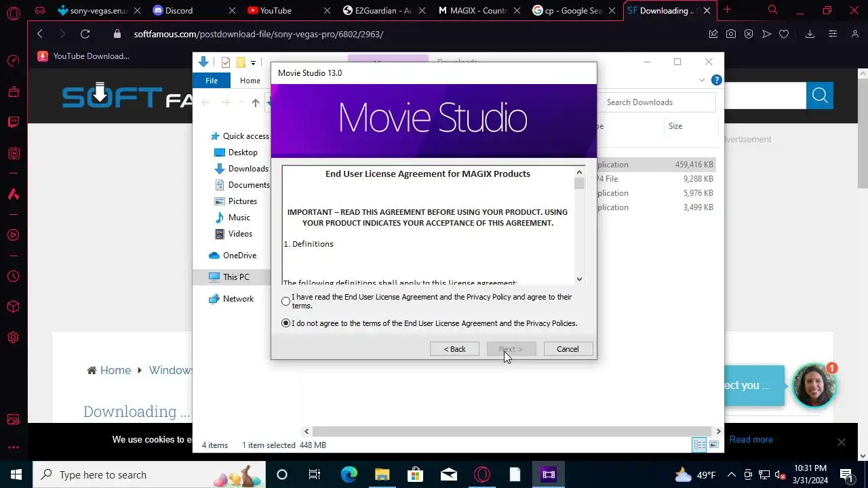The image size is (868, 488).
Task: Click the Back button in the installer
Action: [454, 349]
